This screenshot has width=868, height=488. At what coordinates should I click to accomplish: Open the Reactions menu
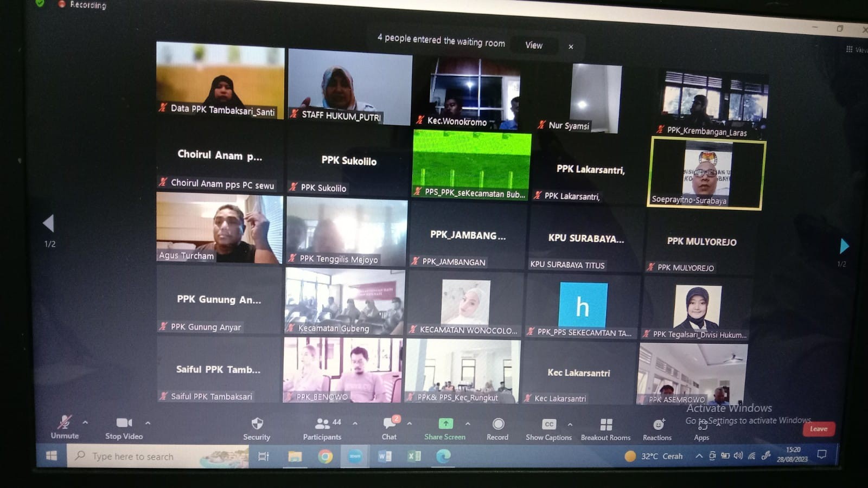point(658,425)
